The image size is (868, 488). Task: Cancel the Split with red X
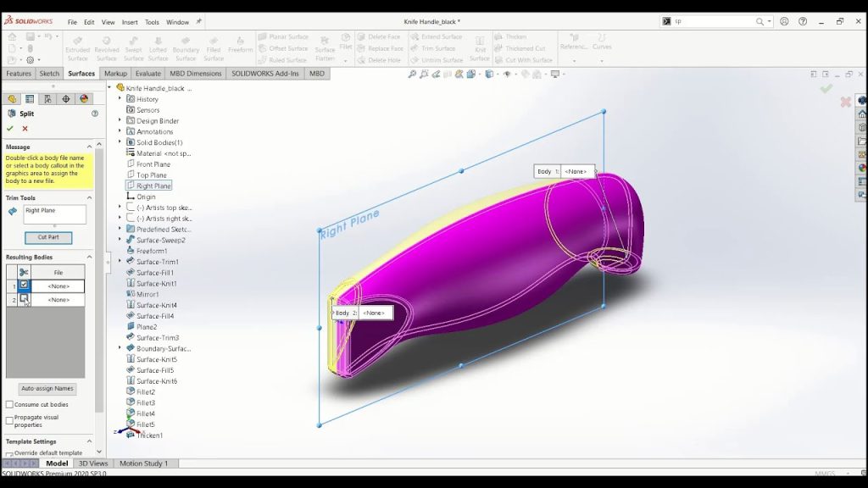click(x=25, y=129)
